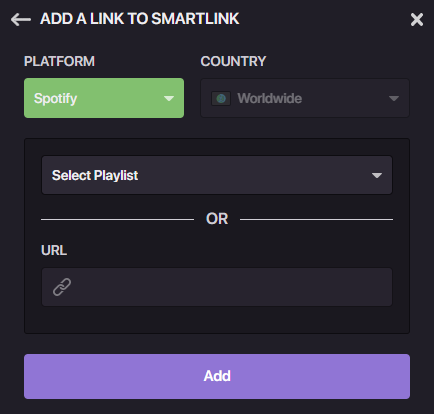Viewport: 434px width, 414px height.
Task: Click the Worldwide text in country selector
Action: (269, 98)
